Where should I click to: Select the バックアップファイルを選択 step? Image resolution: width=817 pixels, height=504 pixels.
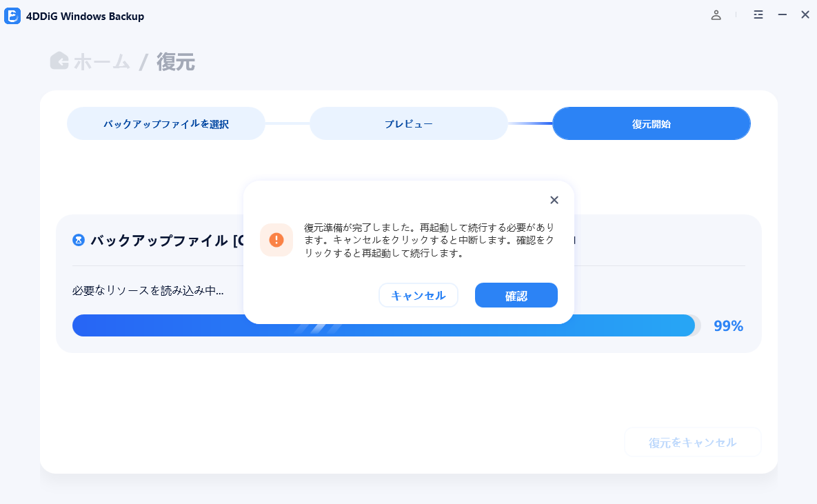[165, 123]
